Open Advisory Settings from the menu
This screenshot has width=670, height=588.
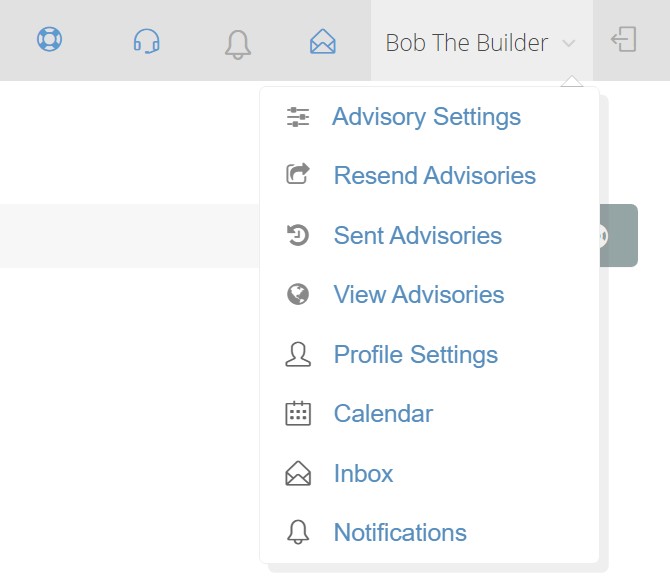(x=426, y=117)
